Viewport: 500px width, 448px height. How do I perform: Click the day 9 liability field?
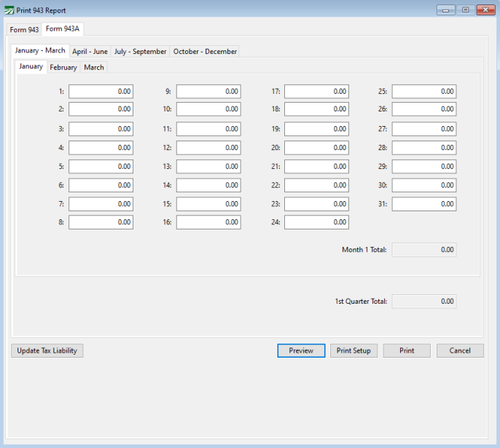click(x=208, y=92)
